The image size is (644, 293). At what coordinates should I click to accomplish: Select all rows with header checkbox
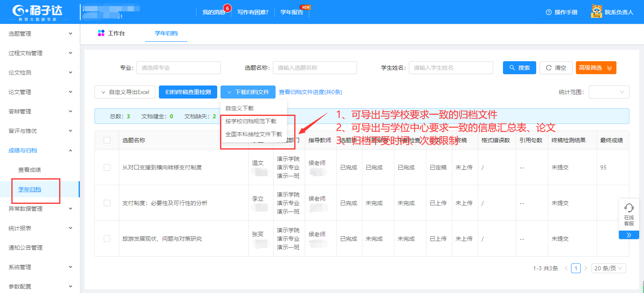tap(107, 140)
